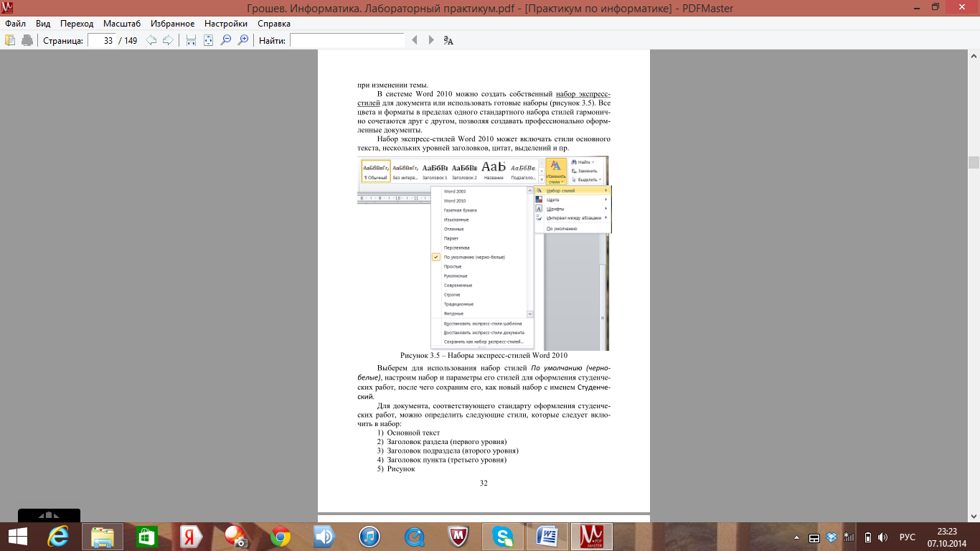Click figure caption "Рисунок 3.5 – Наборы экспресс-стилей Word 2010"
Image resolution: width=980 pixels, height=551 pixels.
coord(484,355)
